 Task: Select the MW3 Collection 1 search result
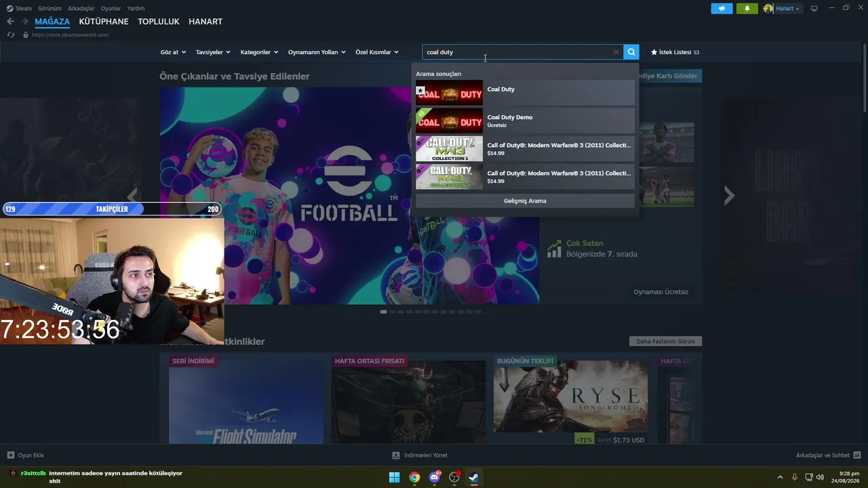525,148
